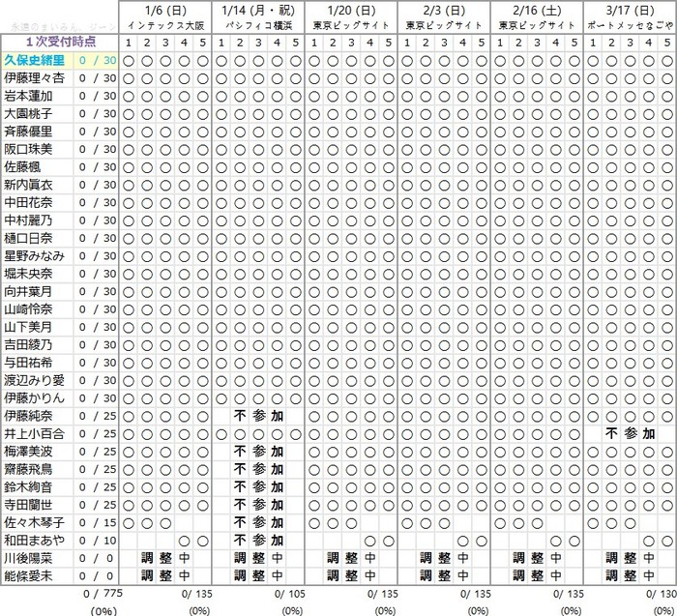This screenshot has width=677, height=616.
Task: Click the name 和田まあや
Action: (35, 541)
